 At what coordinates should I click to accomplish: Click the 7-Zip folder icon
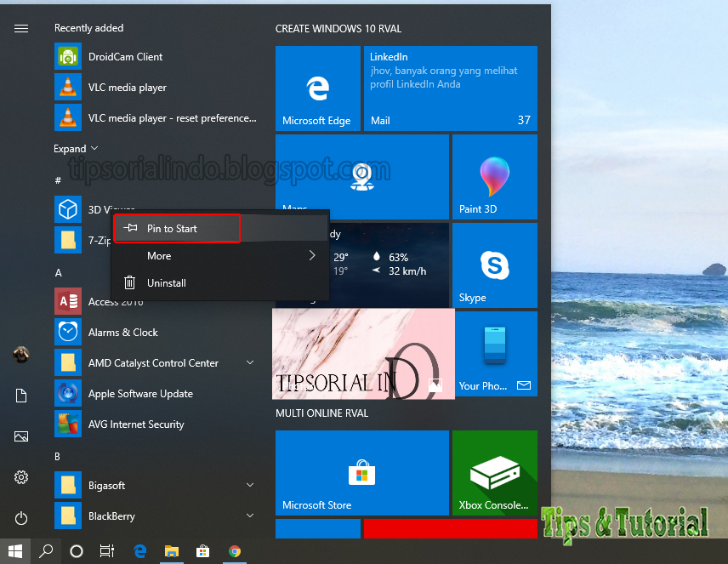[68, 240]
